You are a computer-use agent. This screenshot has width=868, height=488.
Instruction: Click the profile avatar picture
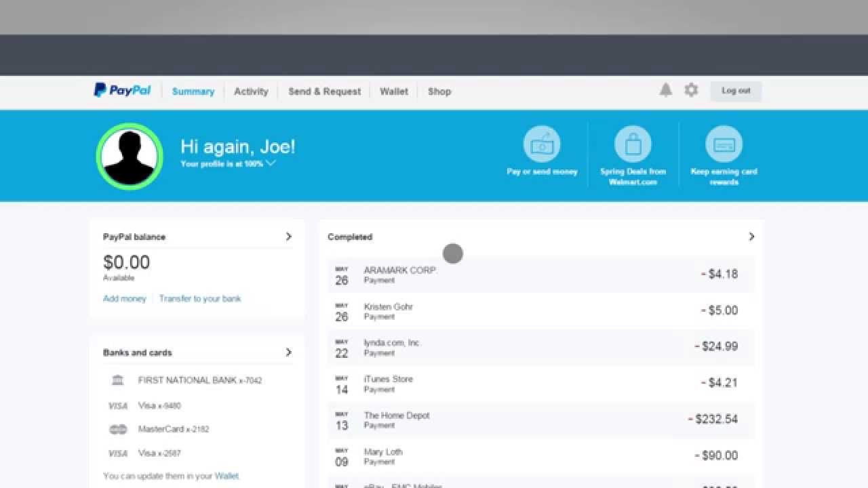point(130,155)
